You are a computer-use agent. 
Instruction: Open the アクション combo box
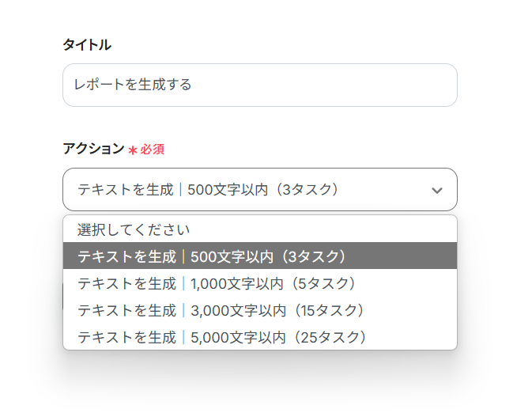click(x=259, y=190)
